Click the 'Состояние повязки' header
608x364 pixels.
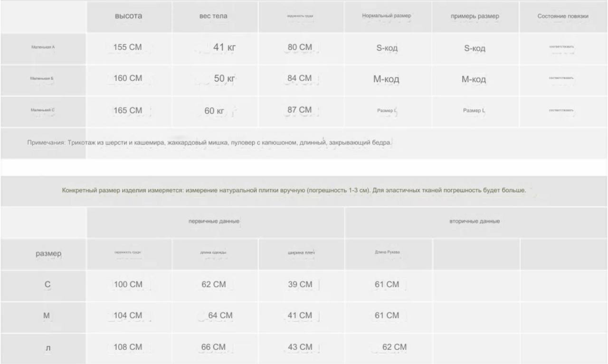click(x=563, y=16)
